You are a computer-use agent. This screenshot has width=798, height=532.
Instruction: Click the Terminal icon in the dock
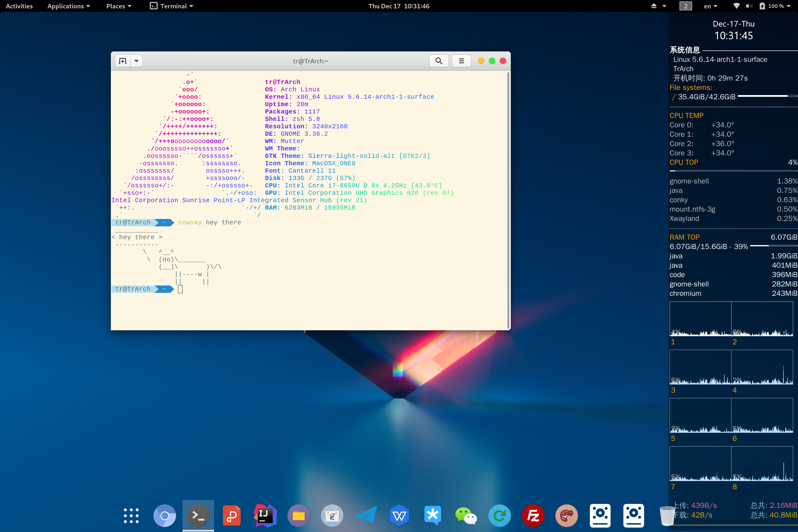pos(198,516)
